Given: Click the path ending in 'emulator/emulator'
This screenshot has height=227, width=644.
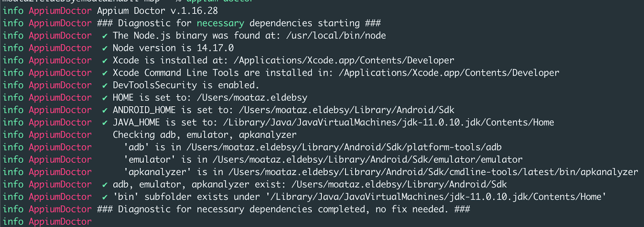Looking at the screenshot, I should coord(367,160).
